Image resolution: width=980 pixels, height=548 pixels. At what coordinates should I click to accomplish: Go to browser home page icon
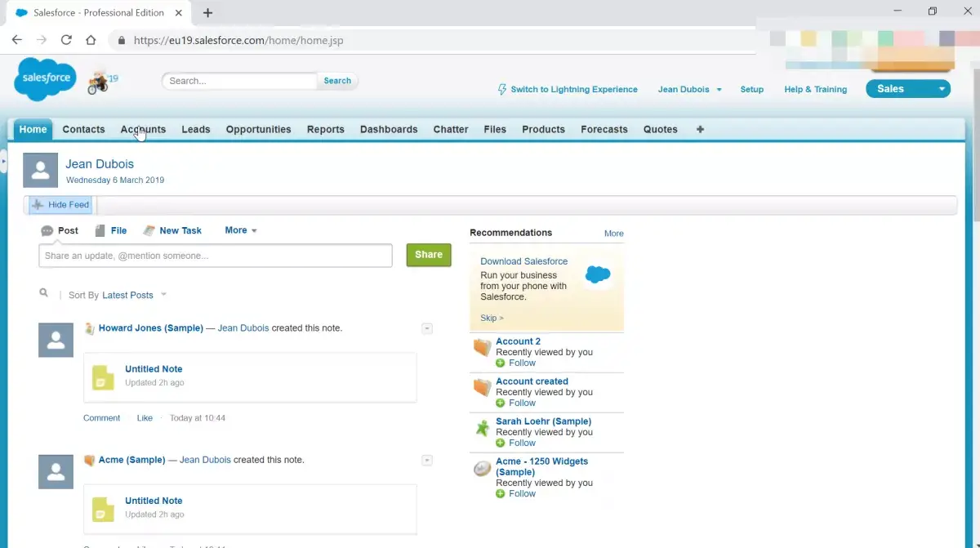91,40
